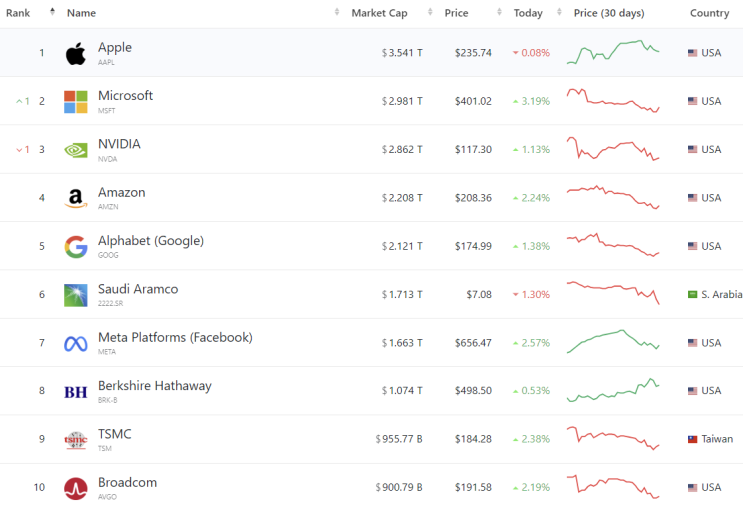Click the TSMC logo icon

pos(76,440)
